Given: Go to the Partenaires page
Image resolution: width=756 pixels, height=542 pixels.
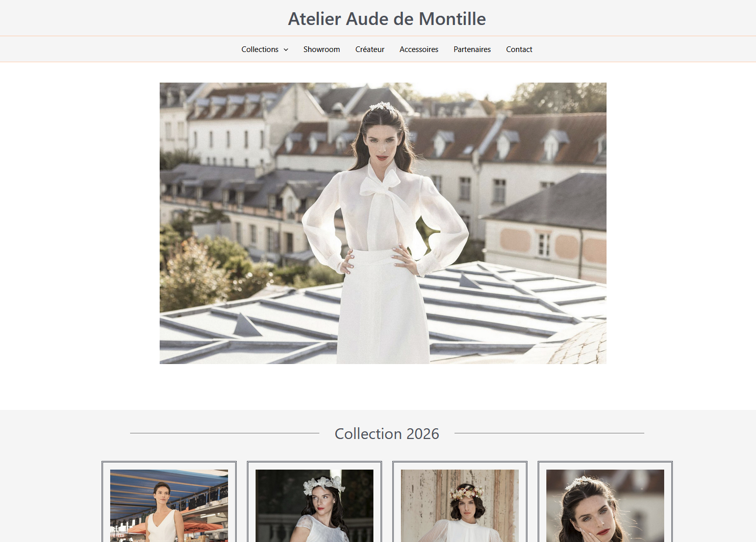Looking at the screenshot, I should (472, 49).
